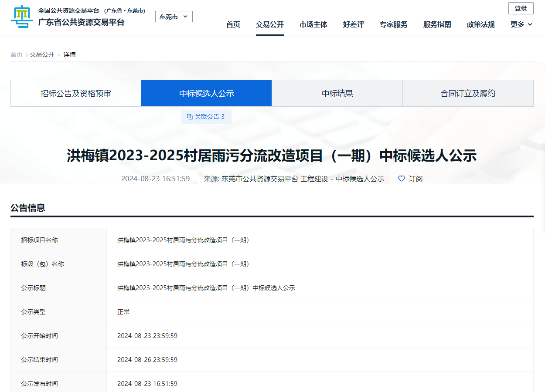Open the 合同订立及履约 tab

coord(468,93)
